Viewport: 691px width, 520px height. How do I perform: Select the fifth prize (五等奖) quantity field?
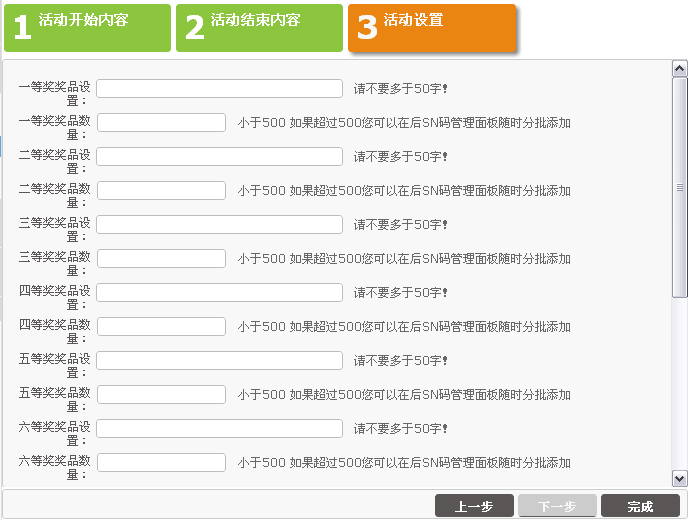click(161, 395)
